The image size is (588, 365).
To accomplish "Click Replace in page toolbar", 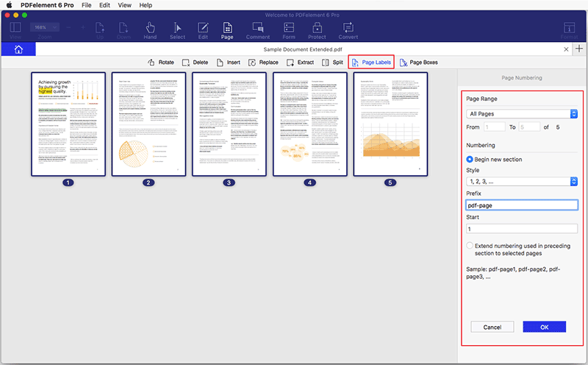I will click(x=263, y=63).
